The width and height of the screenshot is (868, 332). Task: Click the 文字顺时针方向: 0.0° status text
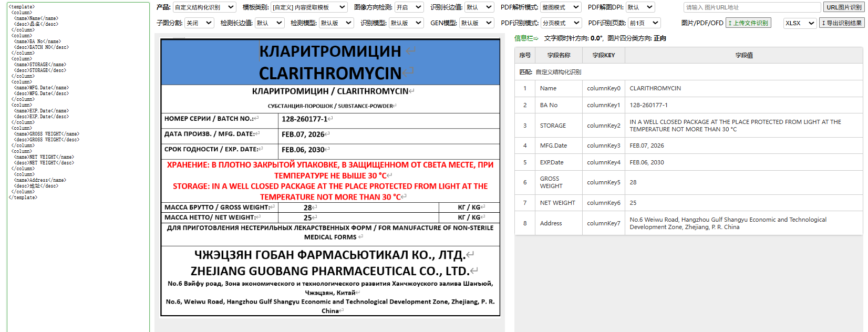(573, 38)
